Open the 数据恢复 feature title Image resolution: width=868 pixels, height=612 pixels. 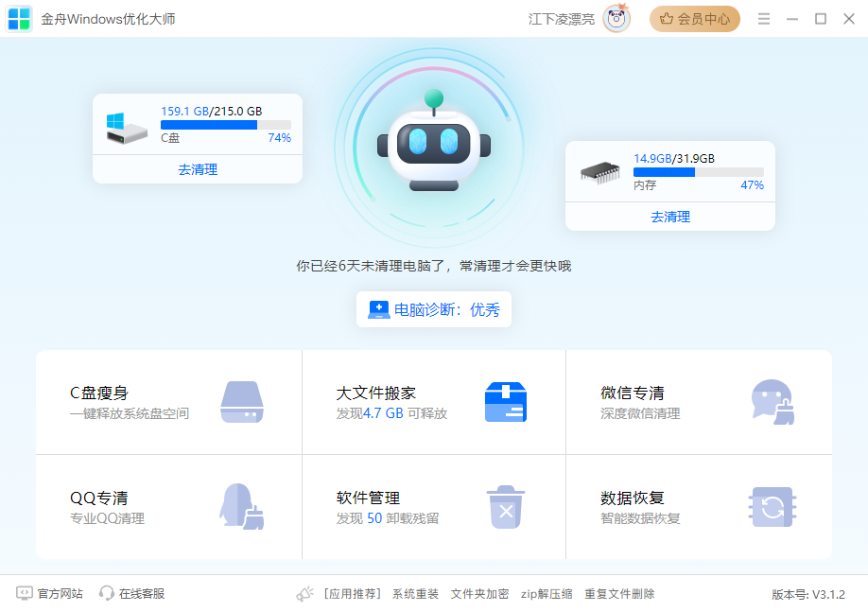[x=633, y=498]
